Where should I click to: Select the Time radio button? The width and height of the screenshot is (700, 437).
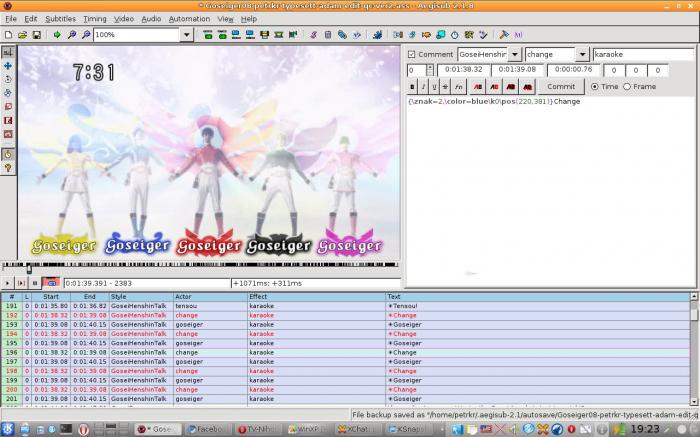tap(595, 87)
